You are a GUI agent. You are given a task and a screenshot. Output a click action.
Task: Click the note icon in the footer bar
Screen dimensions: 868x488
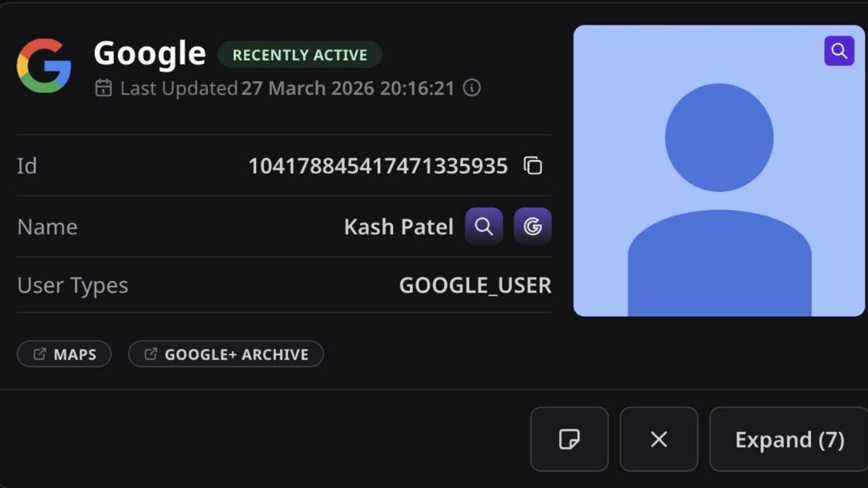(569, 439)
